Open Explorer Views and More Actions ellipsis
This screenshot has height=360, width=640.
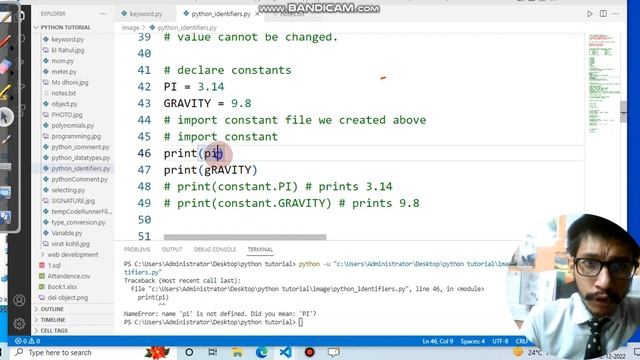103,13
